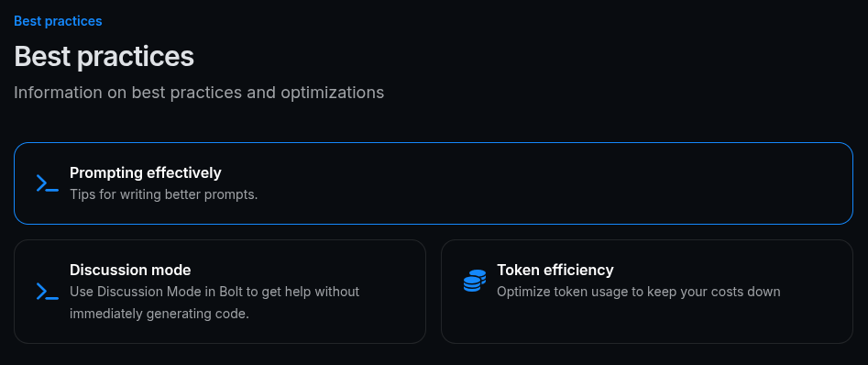Click the Use Discussion Mode in Bolt line

214,292
